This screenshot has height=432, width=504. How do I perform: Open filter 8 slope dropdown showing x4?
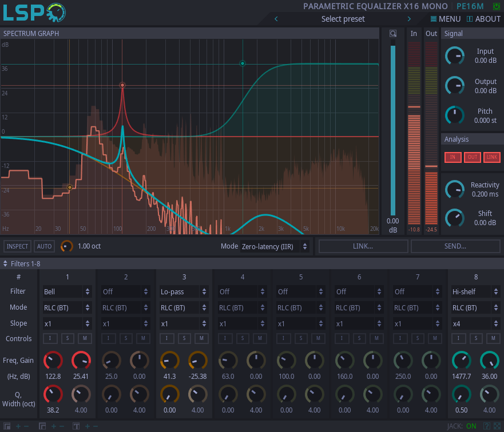coord(471,323)
